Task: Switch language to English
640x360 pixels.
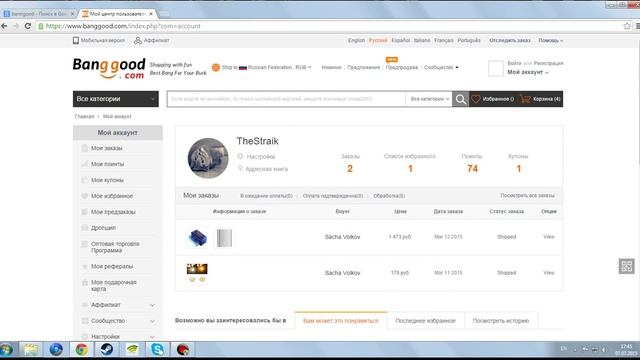Action: pos(356,40)
